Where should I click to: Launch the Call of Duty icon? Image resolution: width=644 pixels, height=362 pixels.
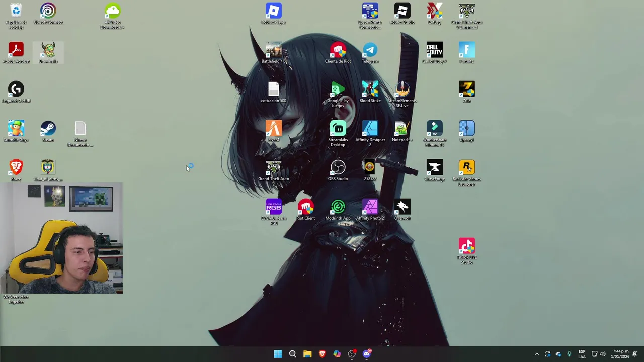coord(435,53)
